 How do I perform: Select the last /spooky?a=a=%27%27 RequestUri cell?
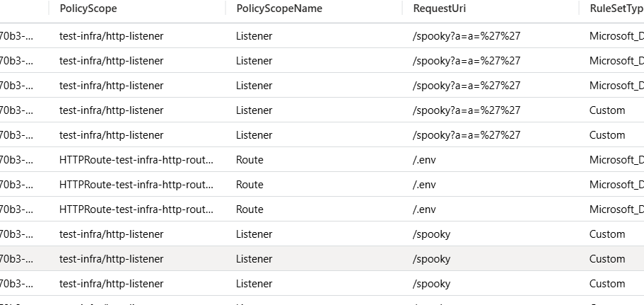466,135
